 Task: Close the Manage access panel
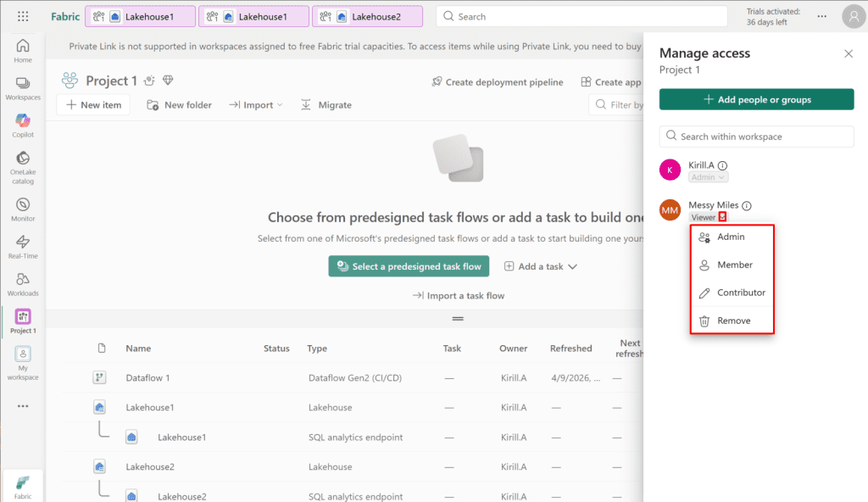849,53
